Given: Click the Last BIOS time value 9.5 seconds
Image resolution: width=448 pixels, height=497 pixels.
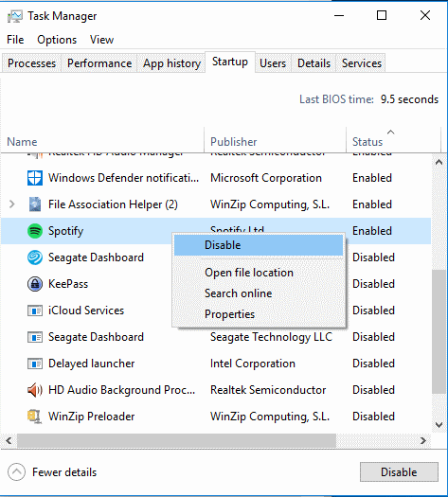Looking at the screenshot, I should tap(409, 99).
